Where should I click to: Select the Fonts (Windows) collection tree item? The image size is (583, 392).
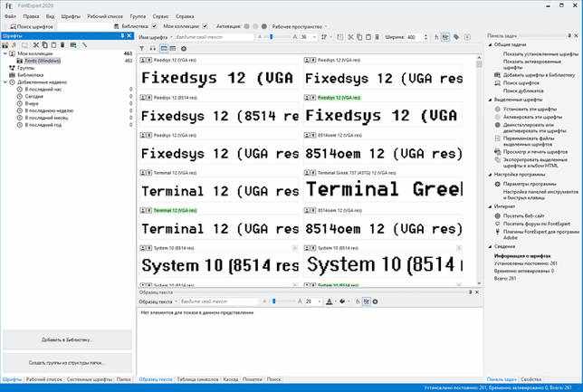pyautogui.click(x=43, y=61)
